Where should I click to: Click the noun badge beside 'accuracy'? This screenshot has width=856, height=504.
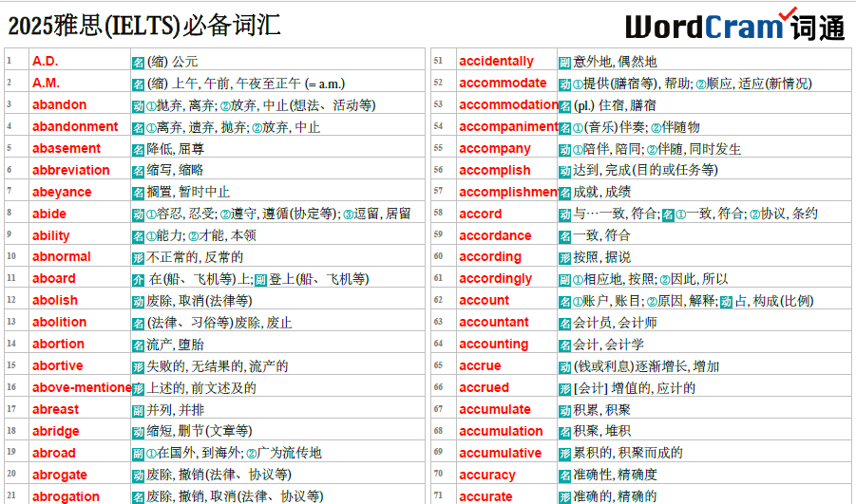click(x=564, y=476)
